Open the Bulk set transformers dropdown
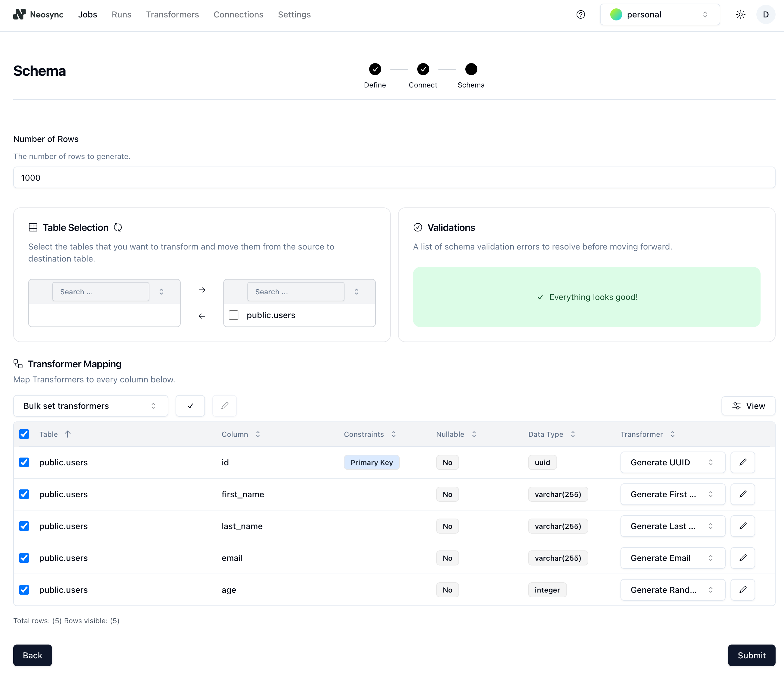The image size is (784, 677). [x=90, y=406]
